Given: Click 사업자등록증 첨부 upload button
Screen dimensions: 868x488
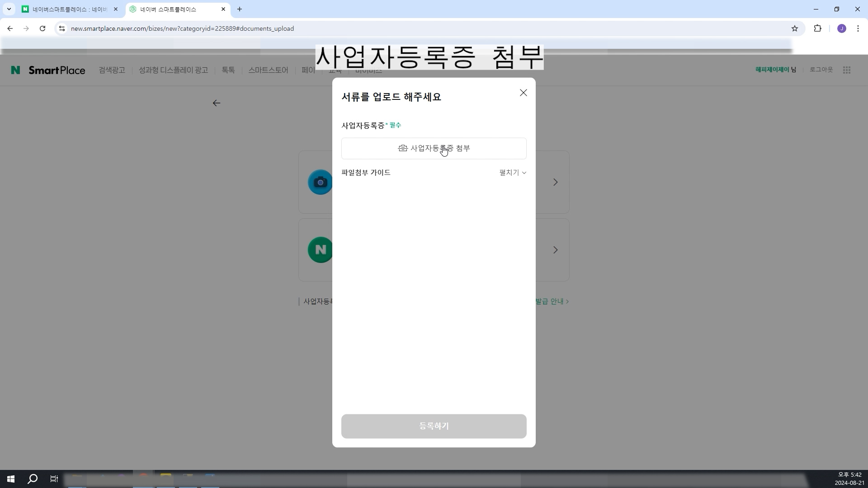Looking at the screenshot, I should pyautogui.click(x=434, y=148).
